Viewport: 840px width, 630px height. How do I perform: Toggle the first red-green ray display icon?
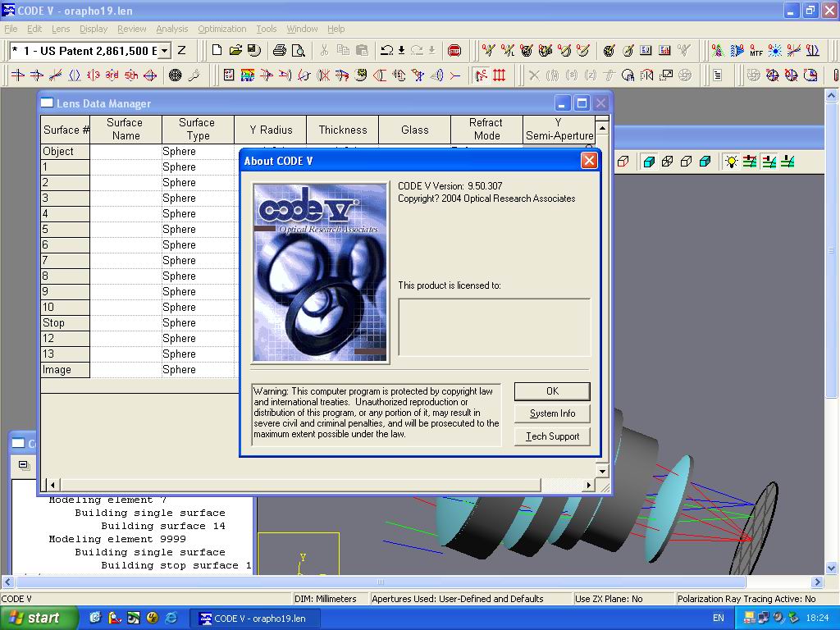[x=750, y=162]
